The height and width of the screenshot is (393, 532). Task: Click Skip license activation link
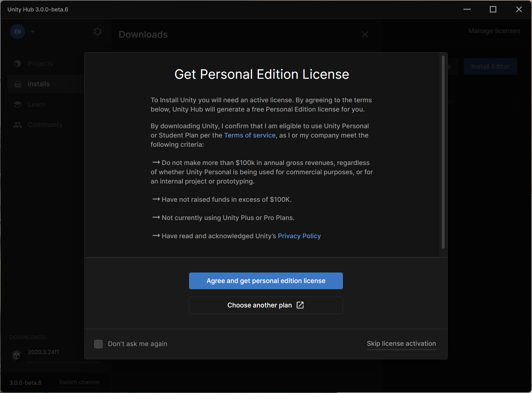401,344
